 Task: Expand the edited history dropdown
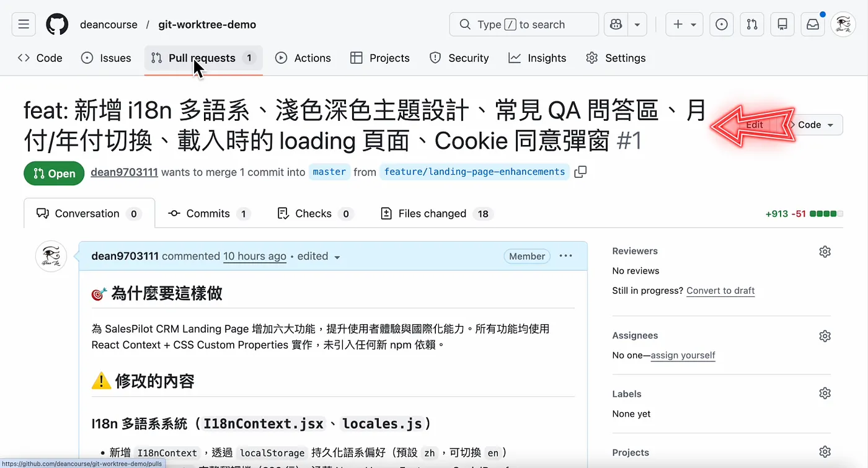(319, 257)
